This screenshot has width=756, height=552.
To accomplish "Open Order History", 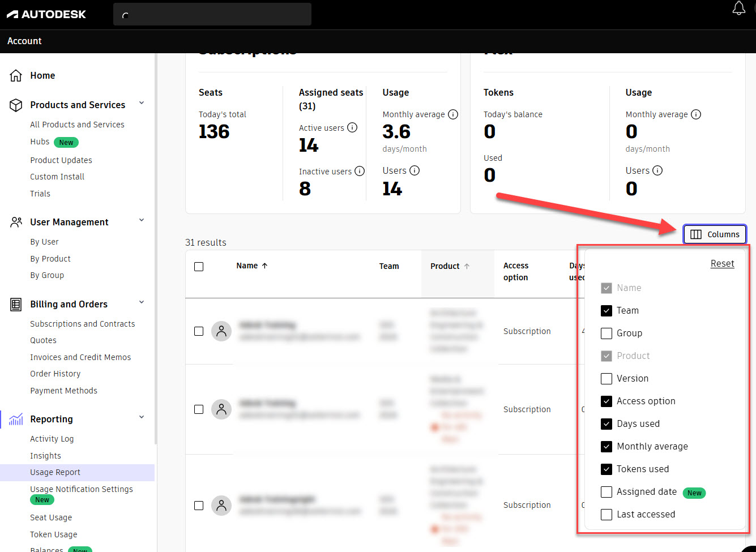I will [x=55, y=374].
